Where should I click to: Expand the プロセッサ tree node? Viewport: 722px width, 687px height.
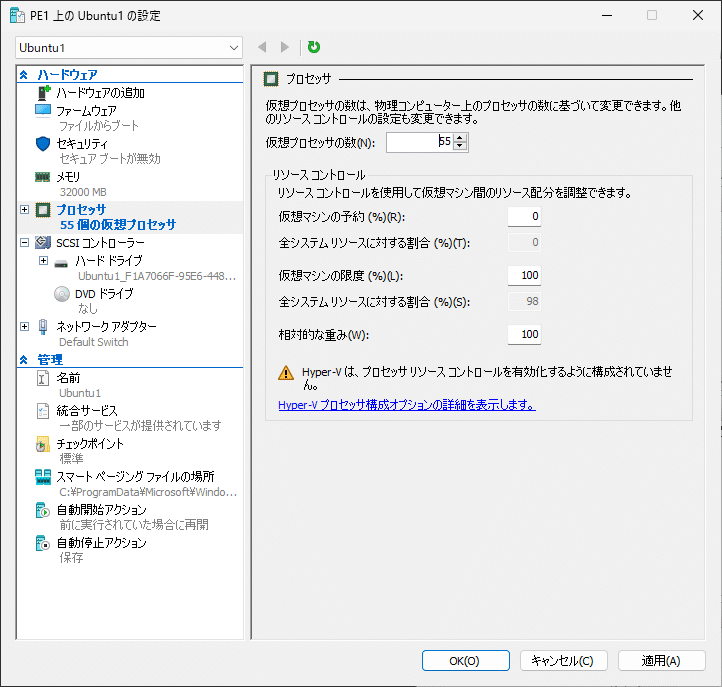pos(25,210)
